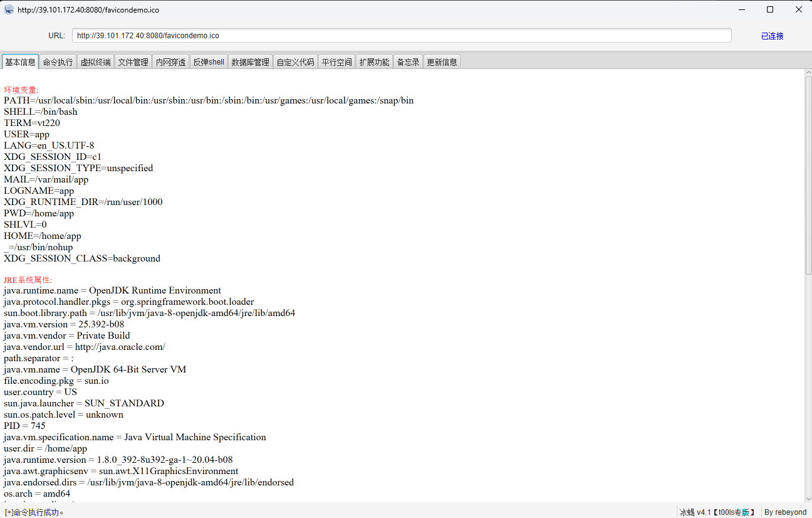Click the PID = 745 line
The height and width of the screenshot is (518, 812).
pos(24,426)
